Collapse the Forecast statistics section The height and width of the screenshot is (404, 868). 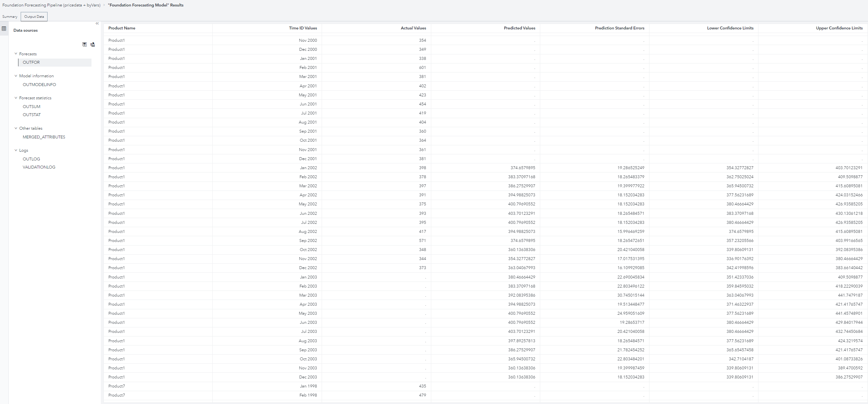pyautogui.click(x=16, y=98)
